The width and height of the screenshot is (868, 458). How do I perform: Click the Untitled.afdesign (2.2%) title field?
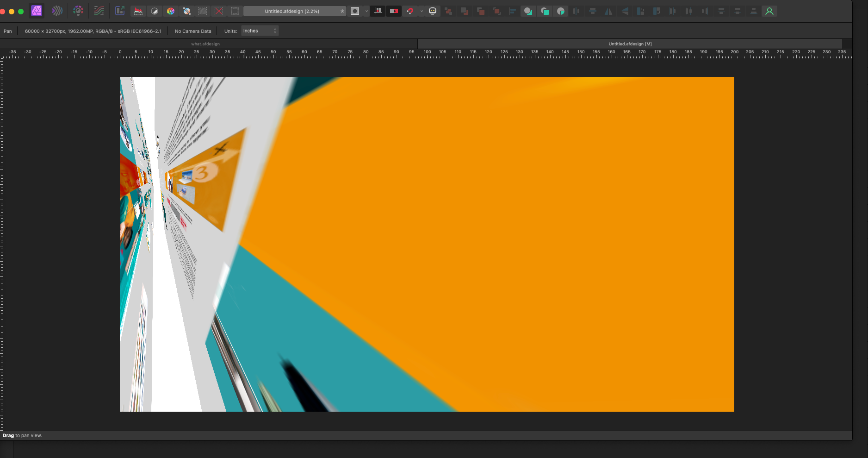[295, 11]
